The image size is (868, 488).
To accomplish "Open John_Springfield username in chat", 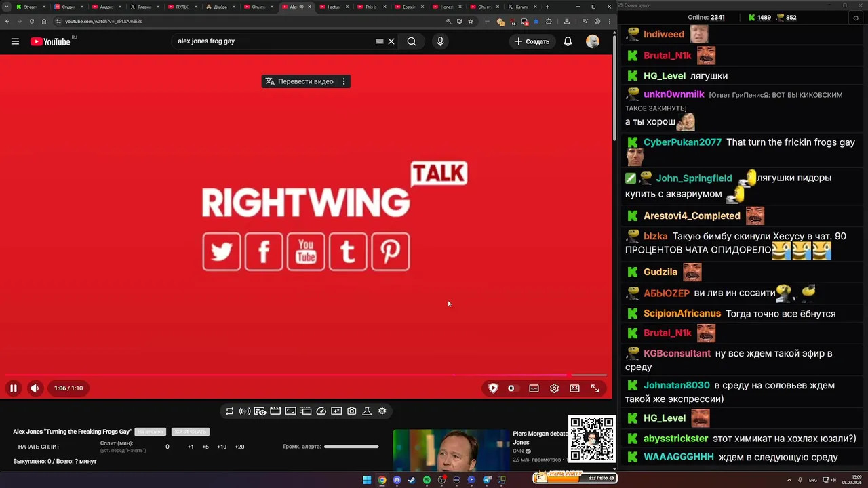I will pos(694,178).
